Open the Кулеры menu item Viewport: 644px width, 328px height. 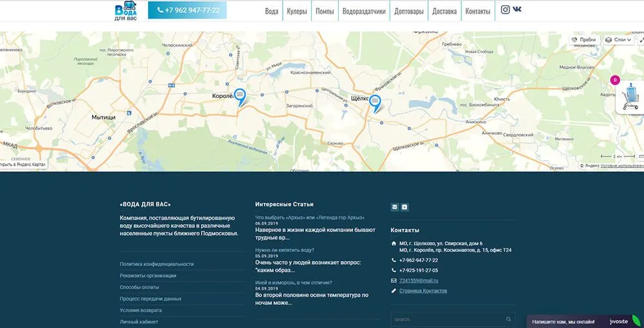pos(297,11)
